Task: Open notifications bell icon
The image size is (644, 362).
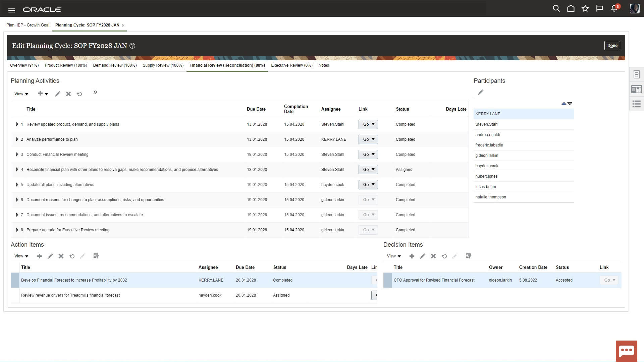Action: point(614,9)
